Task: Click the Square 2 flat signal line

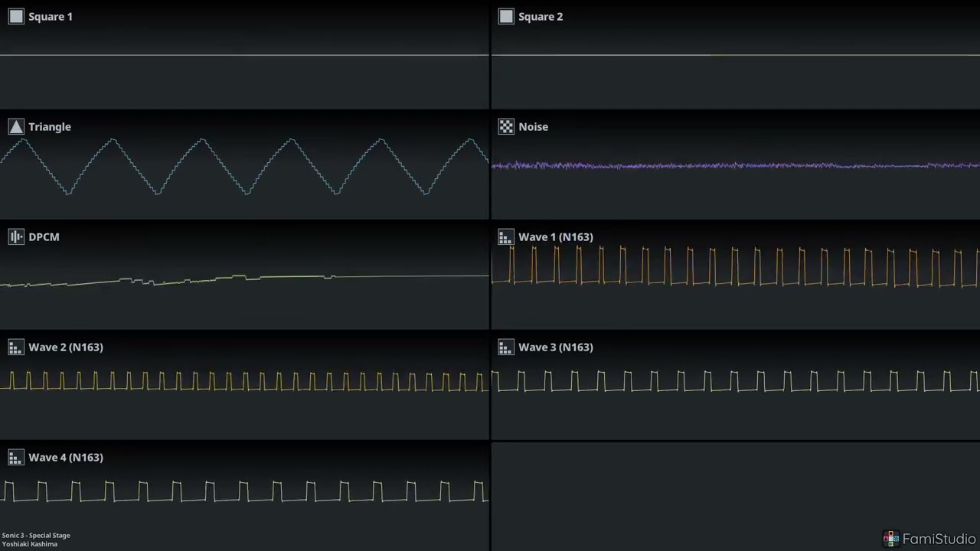Action: [x=735, y=55]
